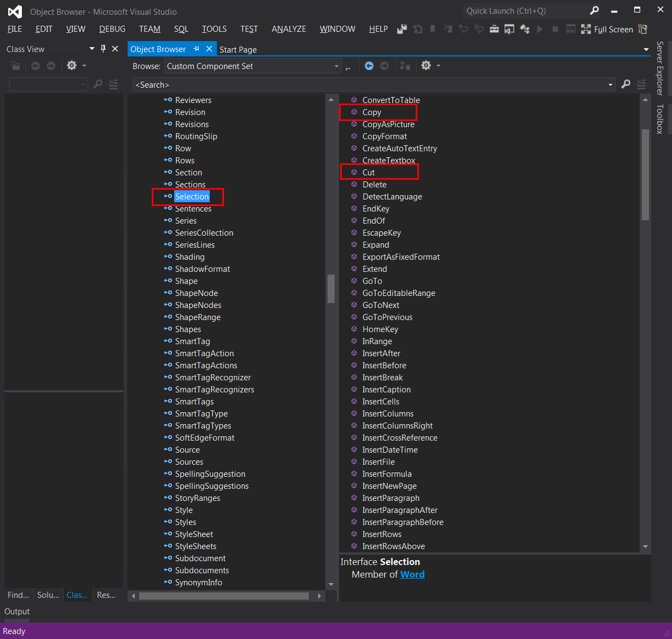Open the FILE menu
Screen dimensions: 672x639
(x=15, y=29)
